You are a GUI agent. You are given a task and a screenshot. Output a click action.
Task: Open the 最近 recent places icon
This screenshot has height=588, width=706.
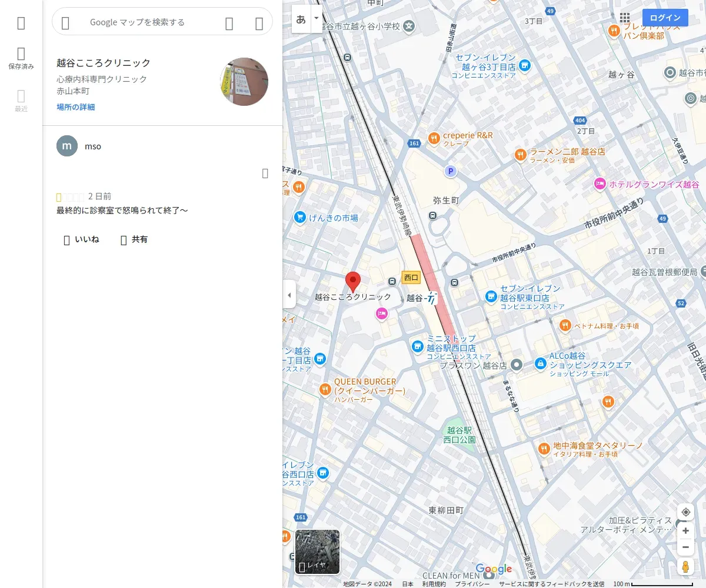(x=21, y=100)
